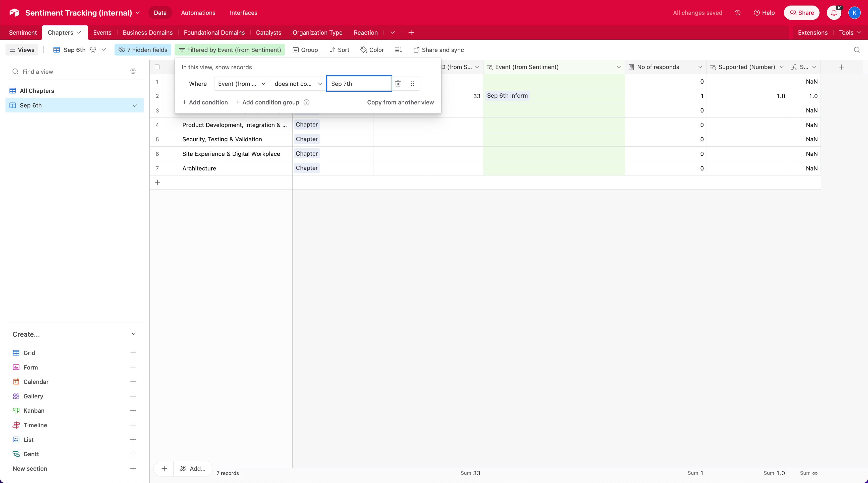
Task: Open the Sep 6th view name dropdown
Action: pyautogui.click(x=104, y=50)
